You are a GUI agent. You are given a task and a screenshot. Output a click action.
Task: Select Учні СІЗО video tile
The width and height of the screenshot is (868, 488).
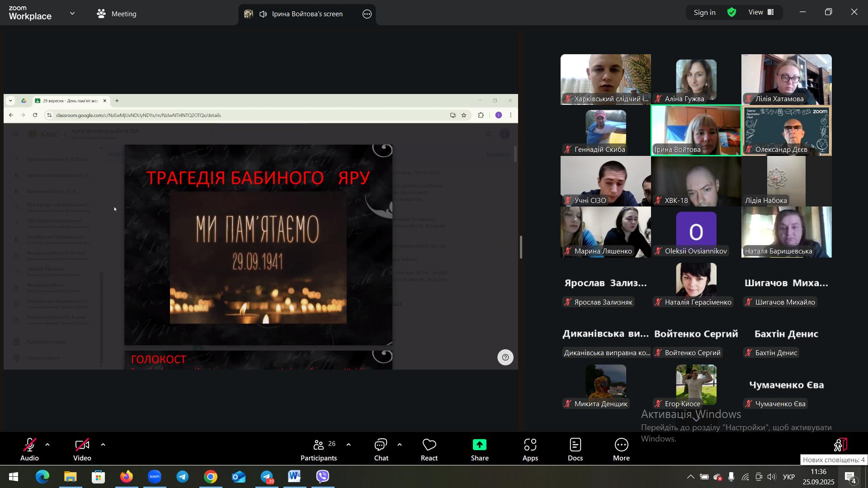point(606,181)
